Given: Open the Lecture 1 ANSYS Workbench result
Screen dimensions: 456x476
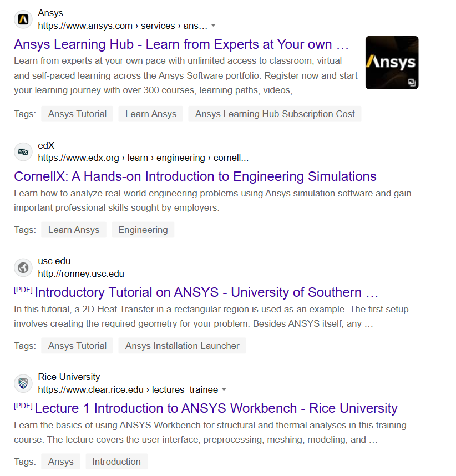Looking at the screenshot, I should click(216, 408).
